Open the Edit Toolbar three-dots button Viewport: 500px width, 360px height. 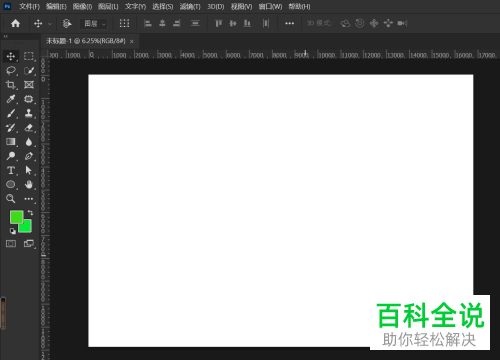(29, 199)
